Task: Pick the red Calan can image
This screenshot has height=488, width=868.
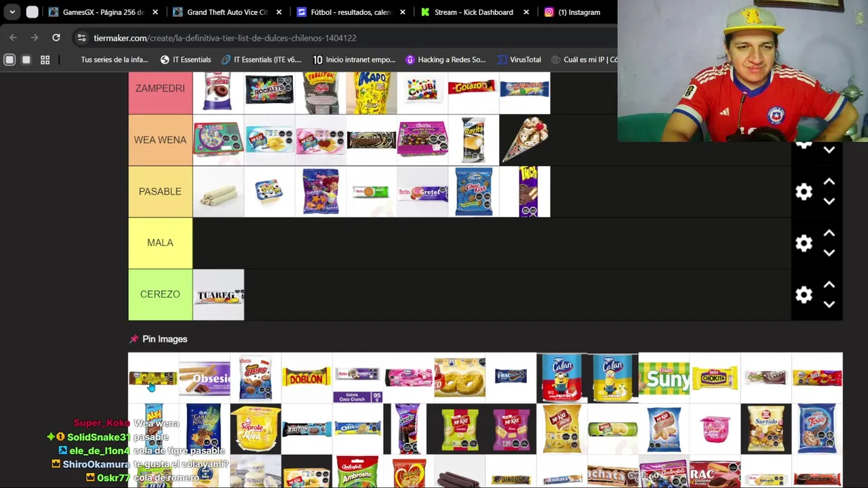Action: [561, 378]
